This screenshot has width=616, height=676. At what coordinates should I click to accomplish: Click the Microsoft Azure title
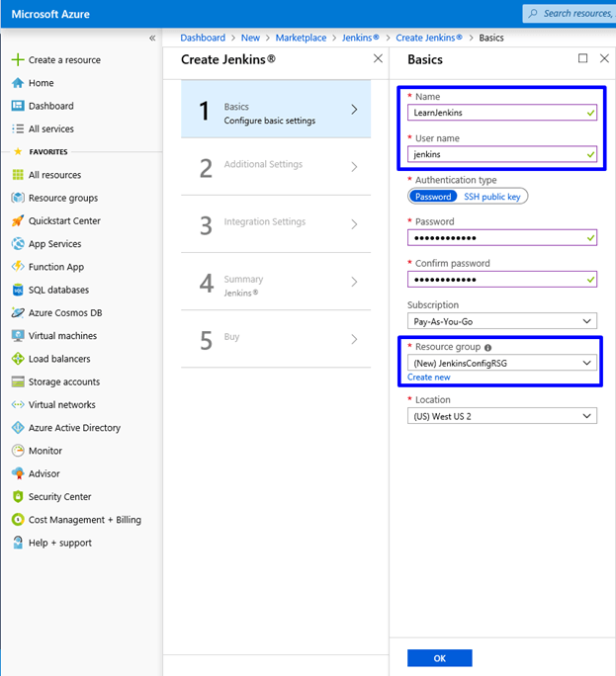(50, 14)
